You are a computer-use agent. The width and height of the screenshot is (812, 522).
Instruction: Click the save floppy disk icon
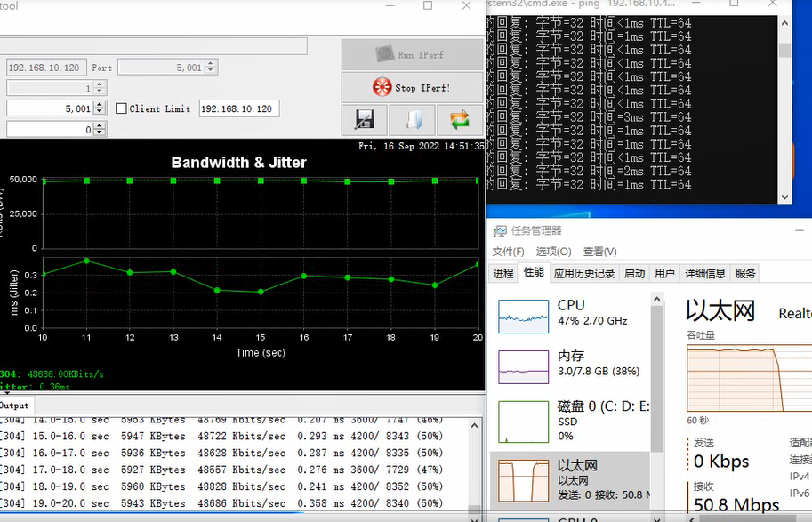pyautogui.click(x=365, y=120)
